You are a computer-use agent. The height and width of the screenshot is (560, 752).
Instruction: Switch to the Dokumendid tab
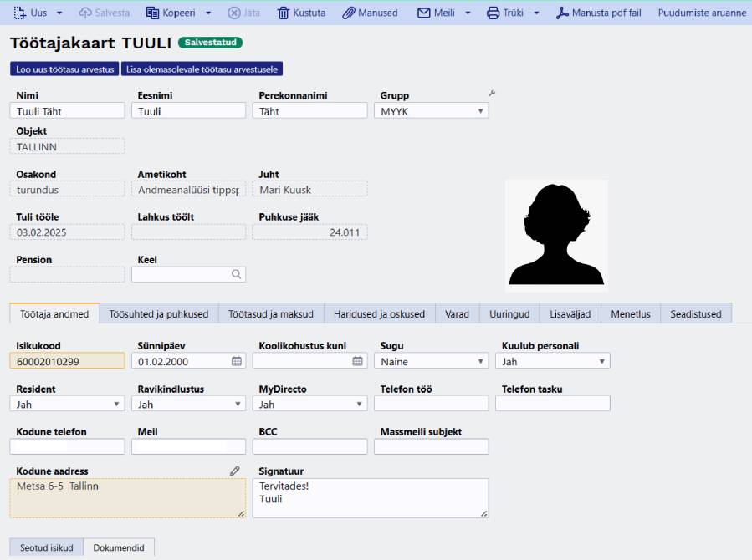118,548
